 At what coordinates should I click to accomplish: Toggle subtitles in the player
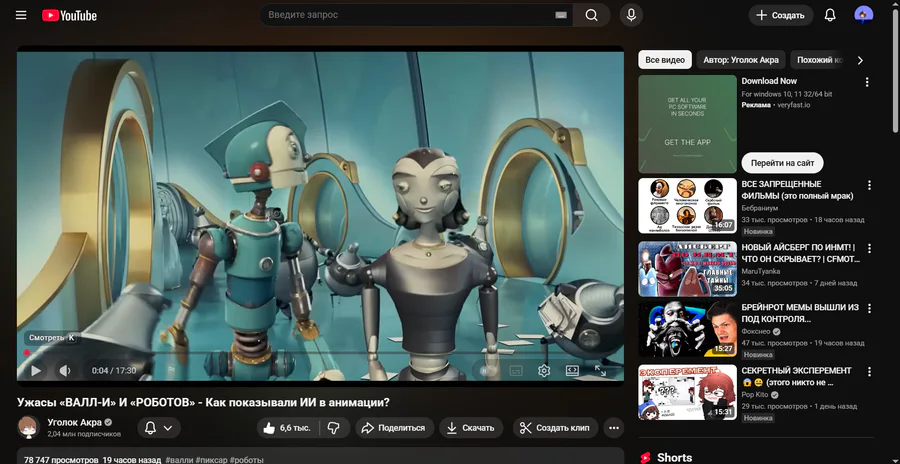coord(515,371)
